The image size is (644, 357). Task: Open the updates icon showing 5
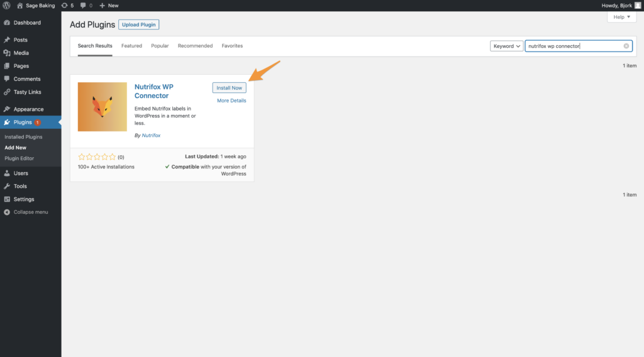pos(65,5)
